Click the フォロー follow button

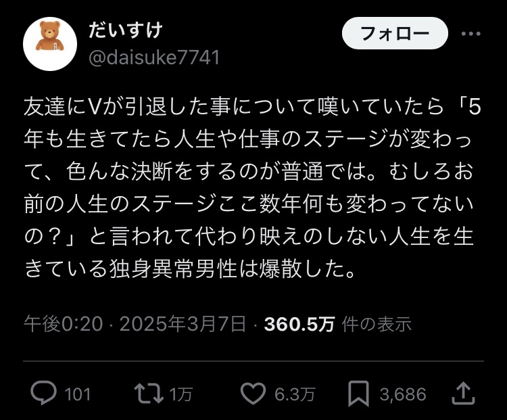[395, 33]
